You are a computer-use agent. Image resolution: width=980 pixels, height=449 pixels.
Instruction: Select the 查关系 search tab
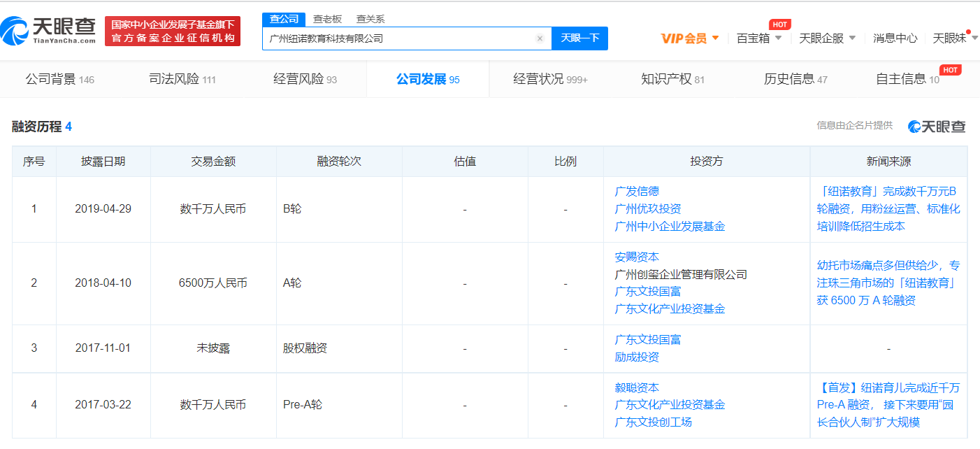point(370,19)
